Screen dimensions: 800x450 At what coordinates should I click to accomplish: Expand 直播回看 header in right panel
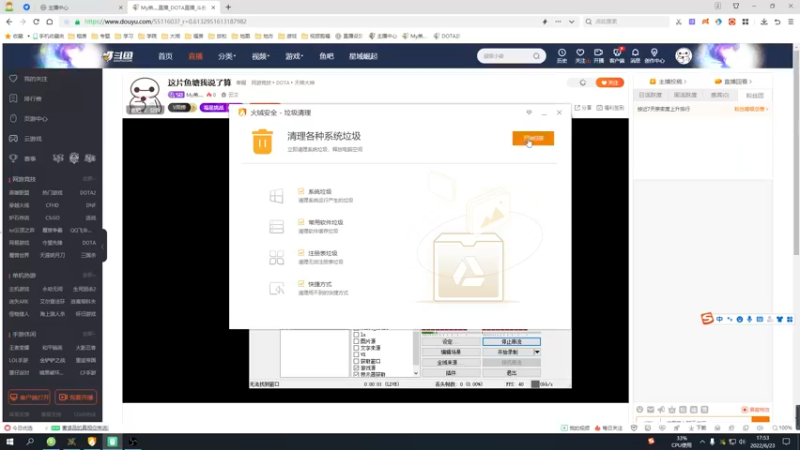[x=733, y=82]
